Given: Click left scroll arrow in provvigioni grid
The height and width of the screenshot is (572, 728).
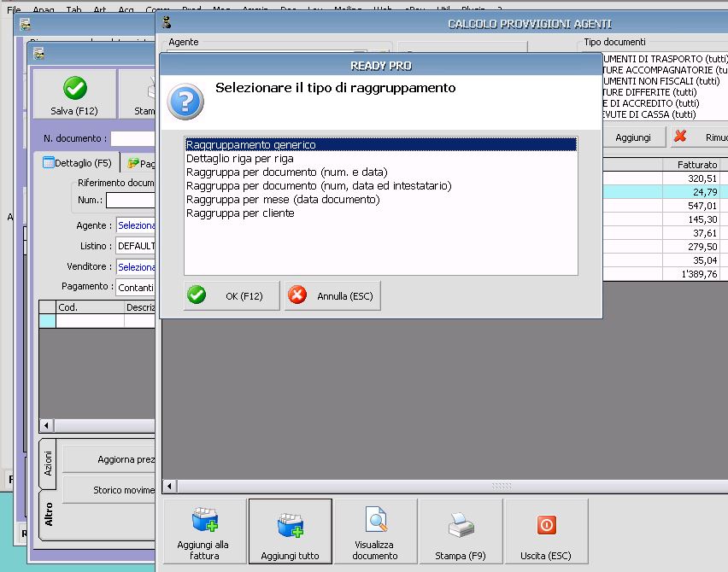Looking at the screenshot, I should (x=169, y=486).
